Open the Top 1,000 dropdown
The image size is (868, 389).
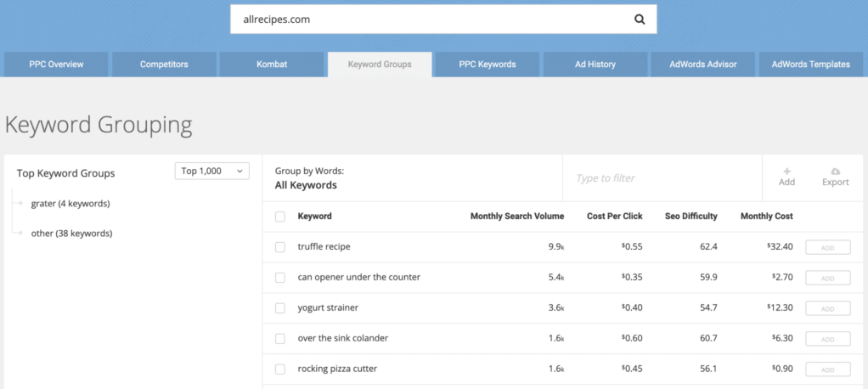[x=212, y=171]
